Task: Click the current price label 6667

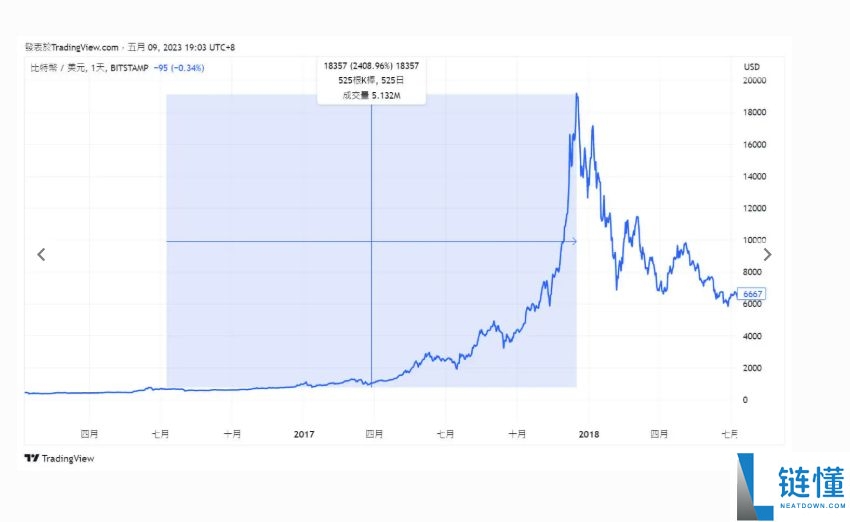Action: pyautogui.click(x=754, y=293)
